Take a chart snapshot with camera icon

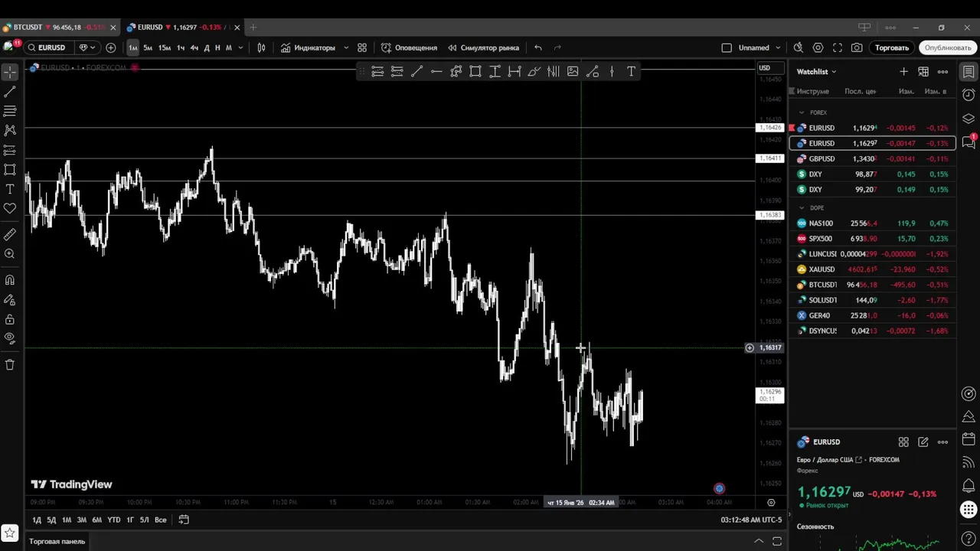(857, 47)
